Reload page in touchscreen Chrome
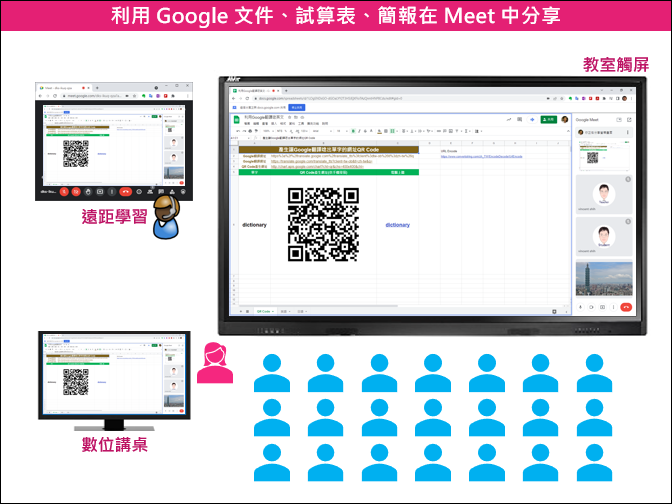 point(247,99)
